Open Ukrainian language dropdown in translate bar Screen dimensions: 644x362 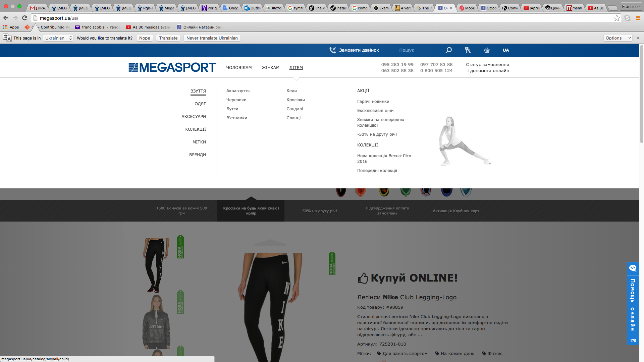pos(58,38)
